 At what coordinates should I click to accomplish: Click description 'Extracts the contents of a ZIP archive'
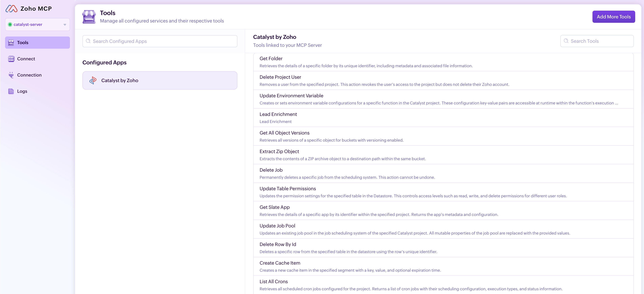342,159
